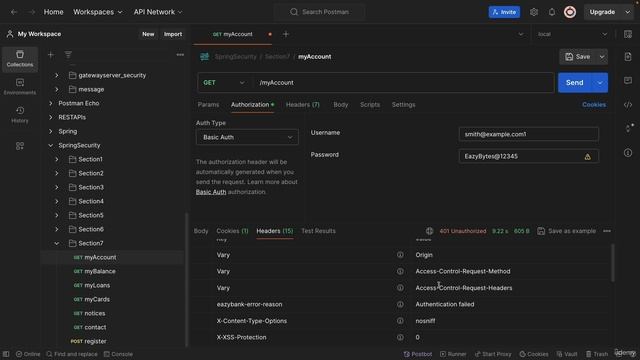The height and width of the screenshot is (360, 640).
Task: Go back with the navigation arrow
Action: [x=14, y=12]
